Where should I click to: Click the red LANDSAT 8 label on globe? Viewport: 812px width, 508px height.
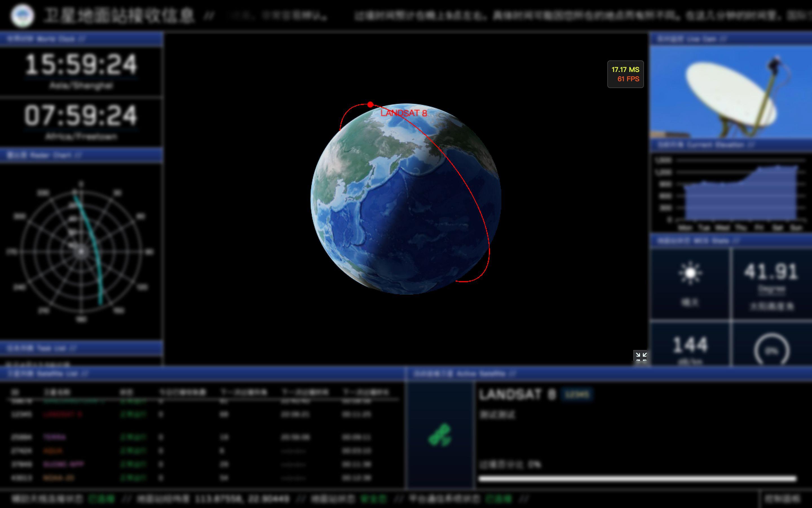404,113
